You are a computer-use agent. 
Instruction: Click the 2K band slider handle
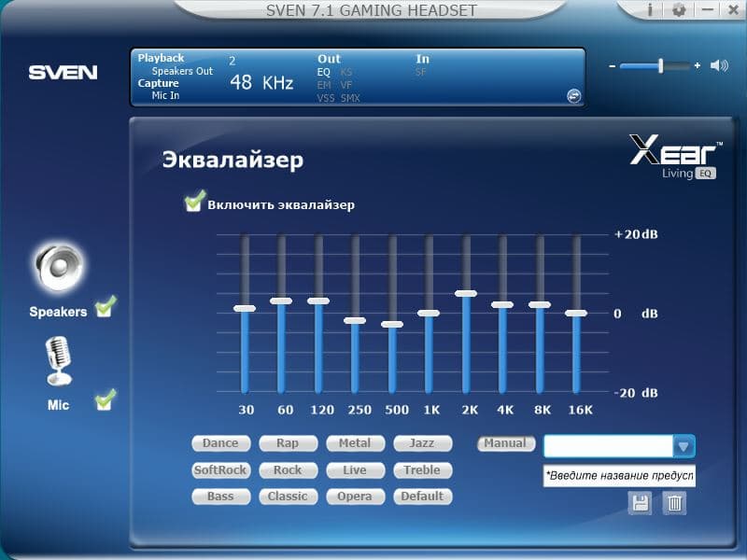pos(466,294)
